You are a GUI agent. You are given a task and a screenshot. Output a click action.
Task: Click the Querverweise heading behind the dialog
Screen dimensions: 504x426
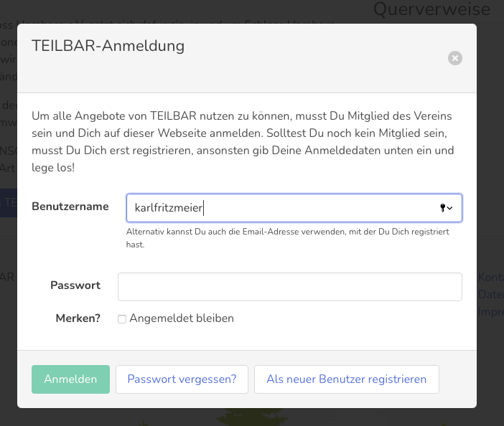coord(431,9)
